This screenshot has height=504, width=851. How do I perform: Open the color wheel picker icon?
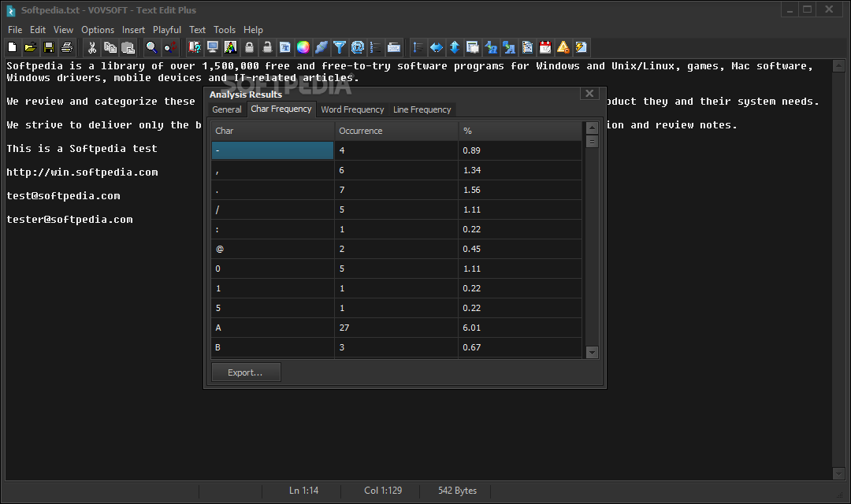[x=303, y=47]
